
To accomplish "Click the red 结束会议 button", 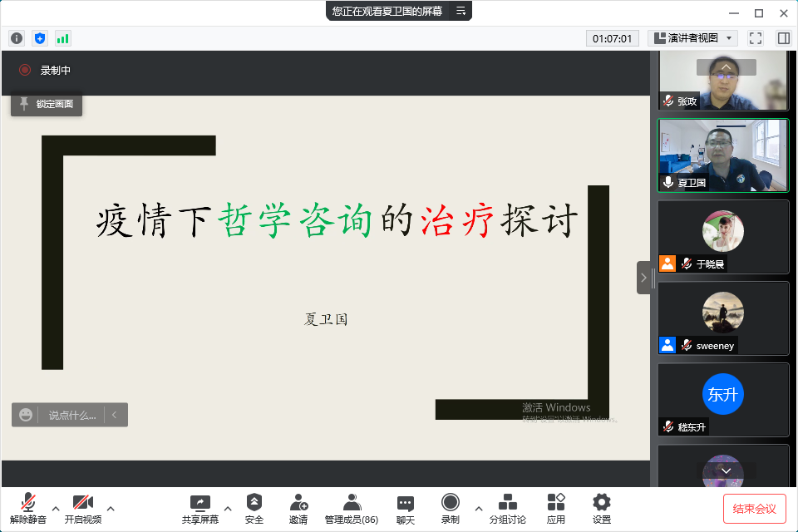I will 754,508.
